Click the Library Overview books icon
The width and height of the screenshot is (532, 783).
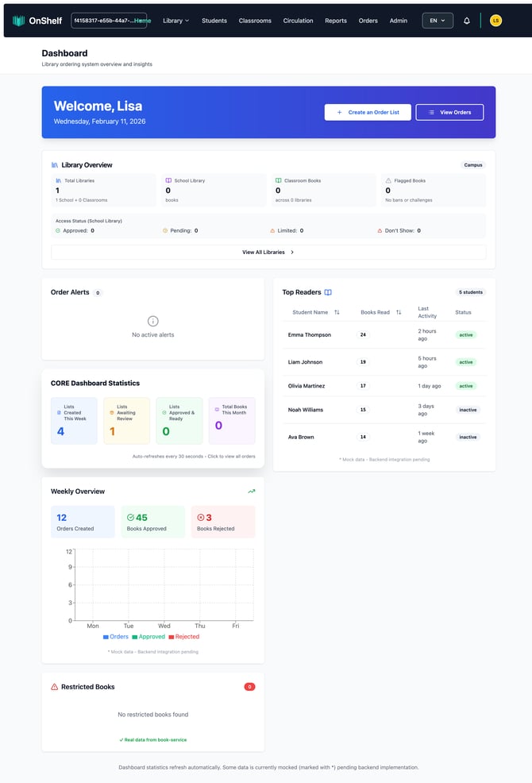point(55,165)
